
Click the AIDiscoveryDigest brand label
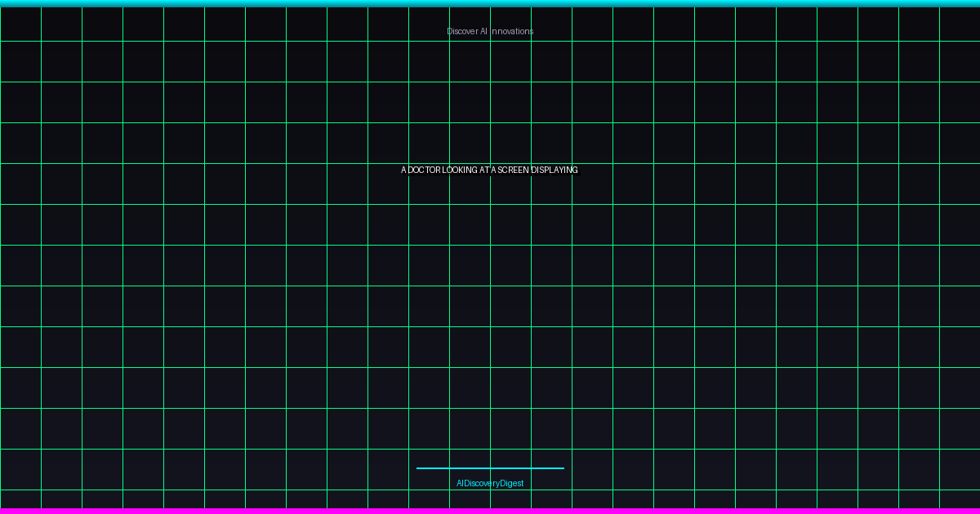point(490,483)
